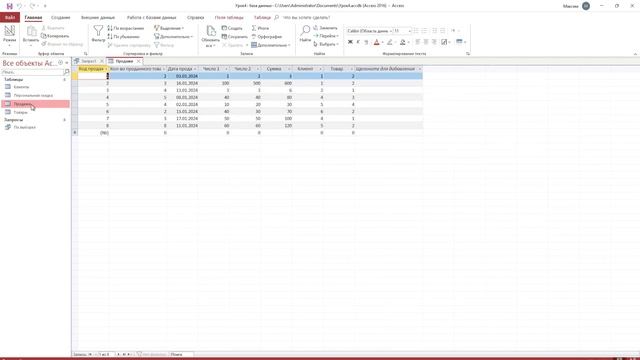Click the 'Что вы хотите сделать' search box
The image size is (640, 360).
[x=306, y=18]
